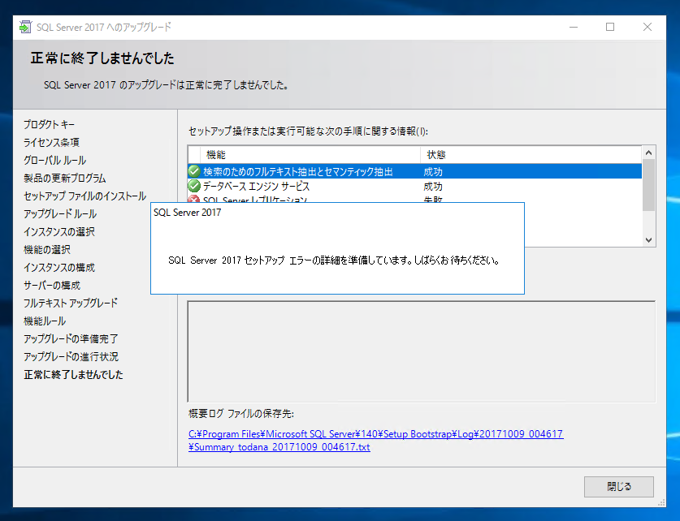Click the details text box area
680x521 pixels.
point(421,351)
